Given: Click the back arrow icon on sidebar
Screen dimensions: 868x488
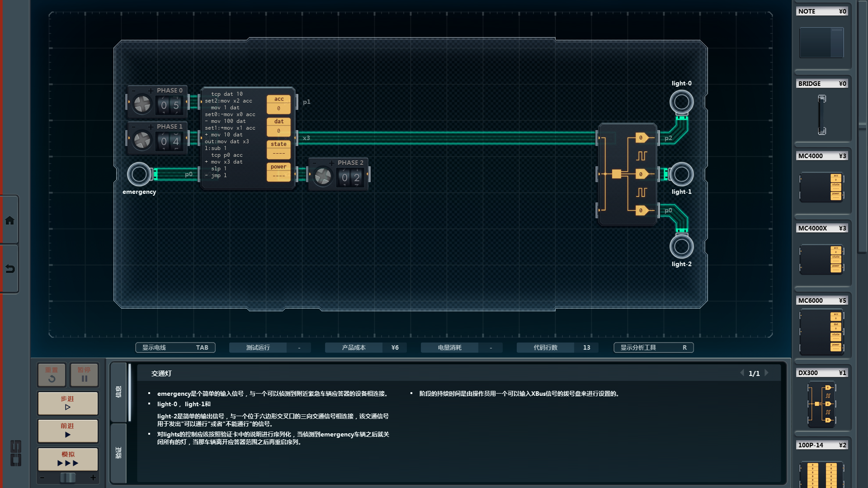Looking at the screenshot, I should pos(9,269).
